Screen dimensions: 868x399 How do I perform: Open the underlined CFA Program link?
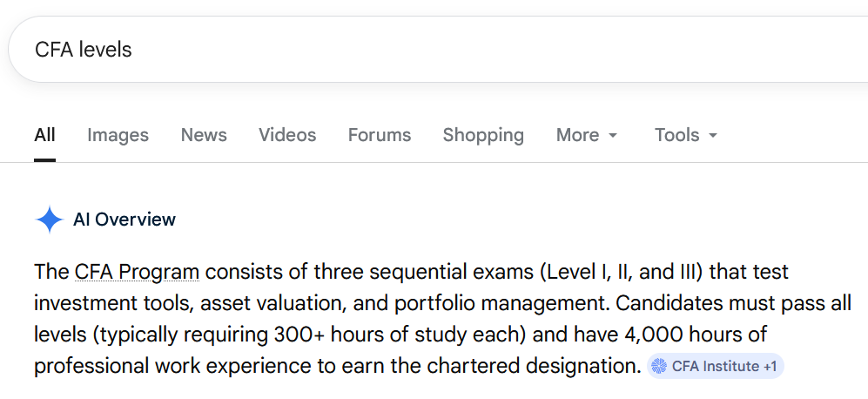pos(137,272)
